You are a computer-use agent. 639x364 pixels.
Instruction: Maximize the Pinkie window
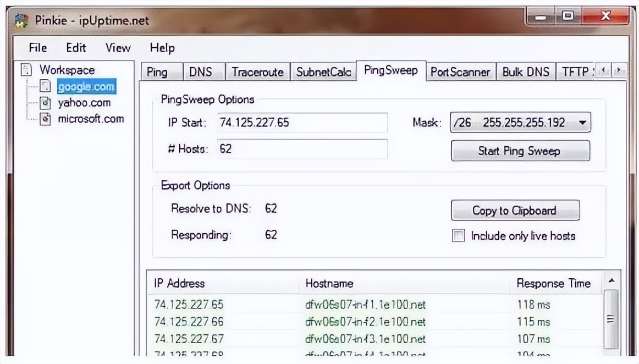568,16
